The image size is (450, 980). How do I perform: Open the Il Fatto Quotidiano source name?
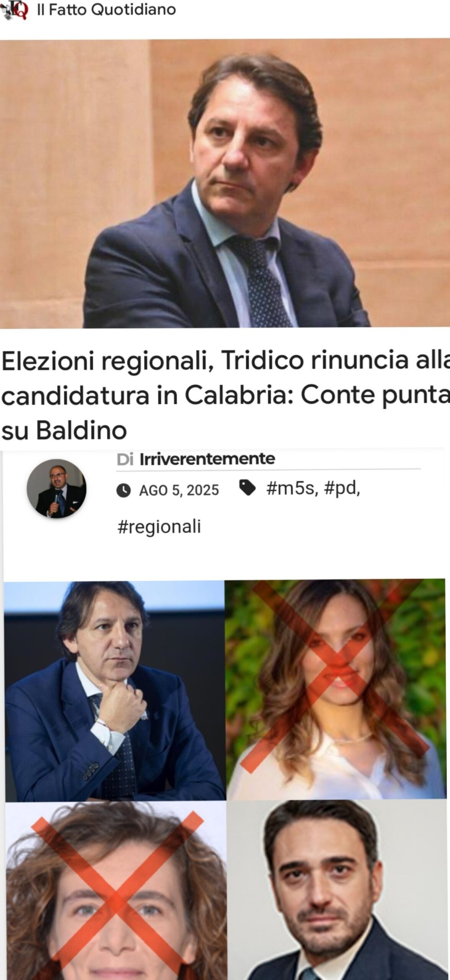pos(106,10)
